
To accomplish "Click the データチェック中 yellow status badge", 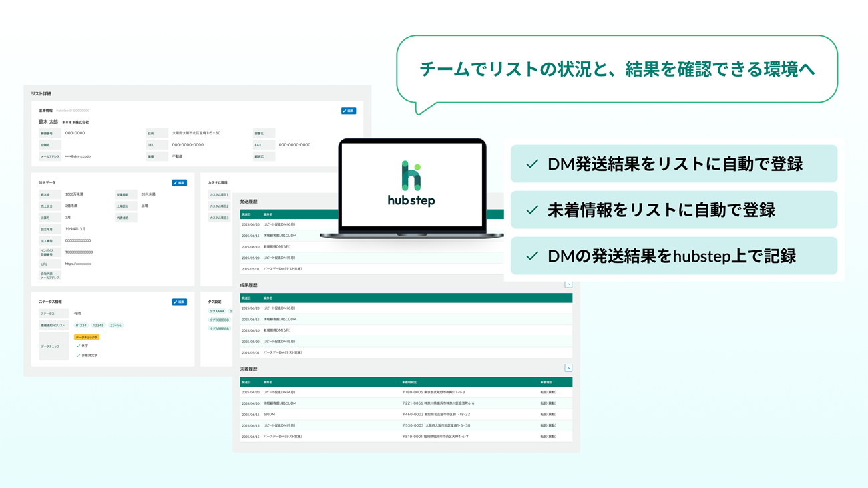I will (x=87, y=338).
